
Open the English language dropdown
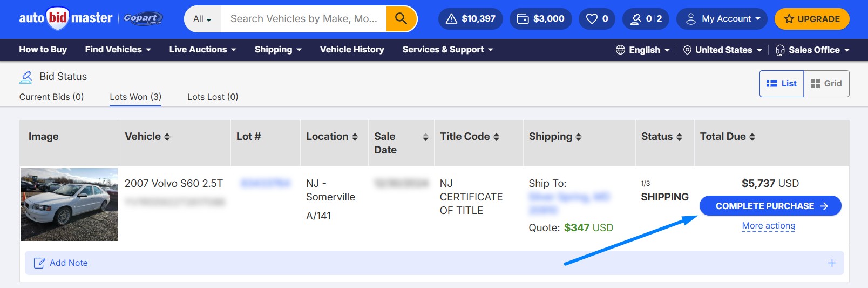click(x=643, y=50)
